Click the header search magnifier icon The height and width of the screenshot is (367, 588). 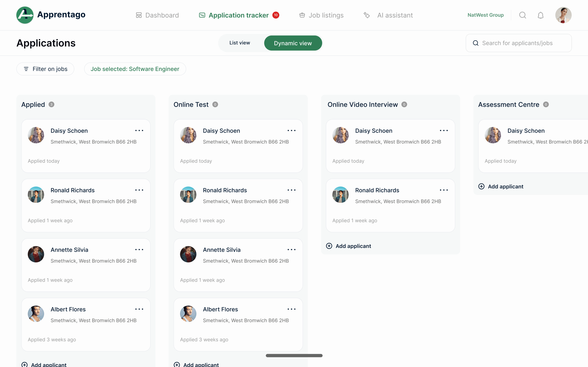pos(522,15)
